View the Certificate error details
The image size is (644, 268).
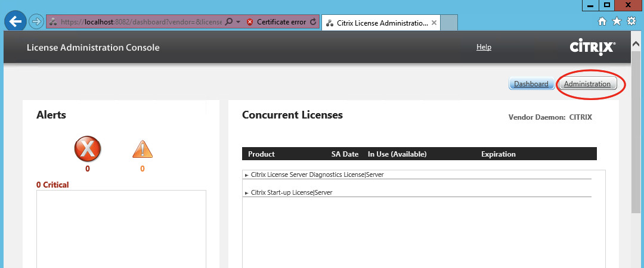click(x=281, y=22)
